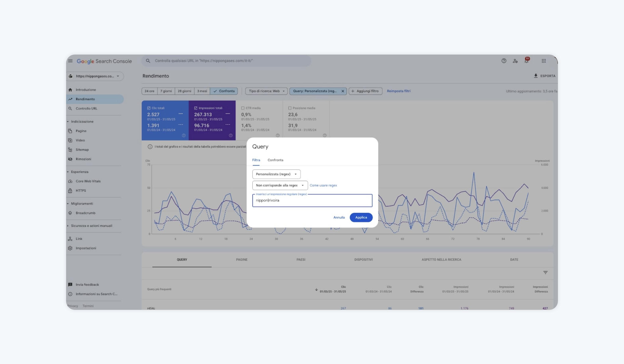Open the Come usare regex link

323,185
